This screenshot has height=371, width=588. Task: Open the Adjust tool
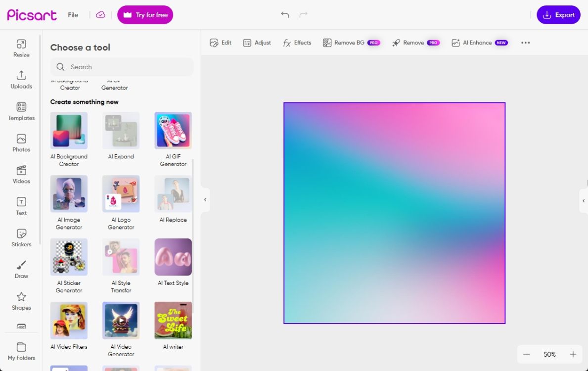[x=257, y=43]
